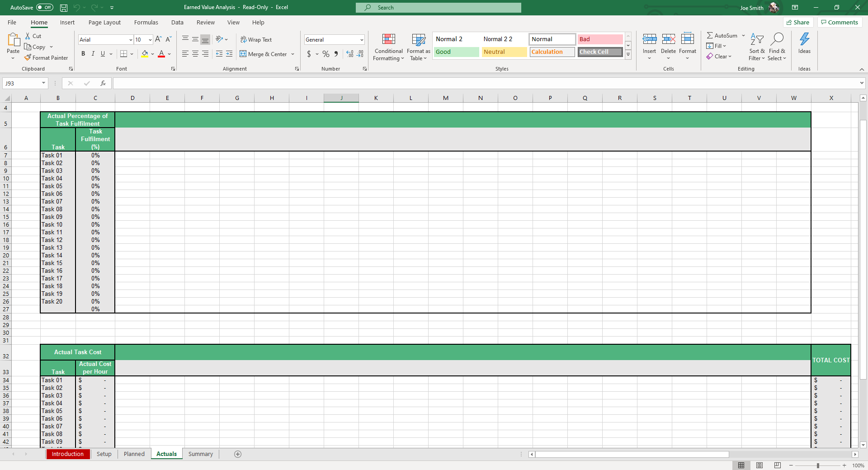This screenshot has height=470, width=868.
Task: Open the File menu
Action: (12, 23)
